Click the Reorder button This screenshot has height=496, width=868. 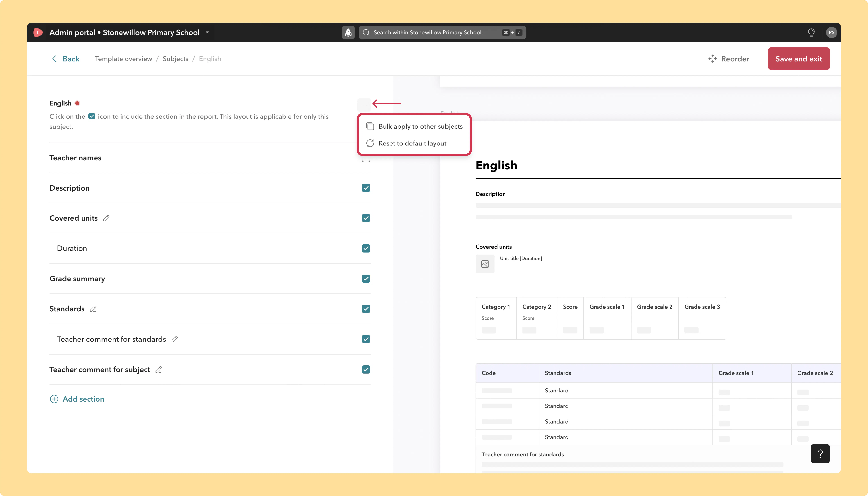(x=729, y=59)
